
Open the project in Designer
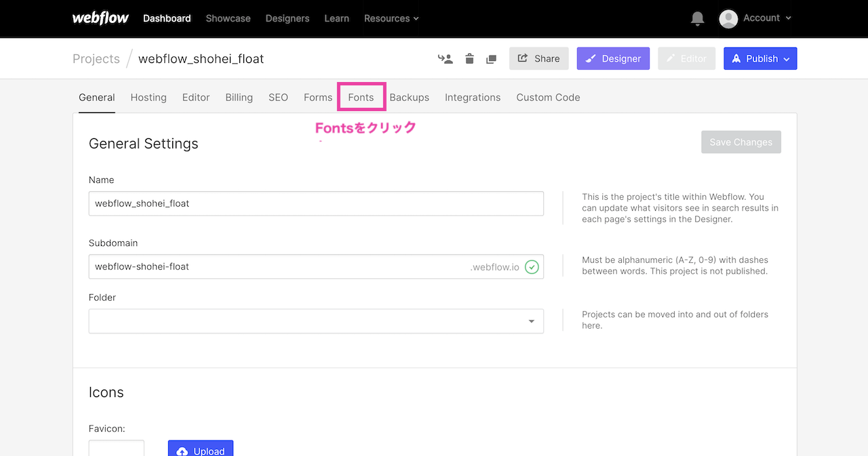pyautogui.click(x=613, y=58)
